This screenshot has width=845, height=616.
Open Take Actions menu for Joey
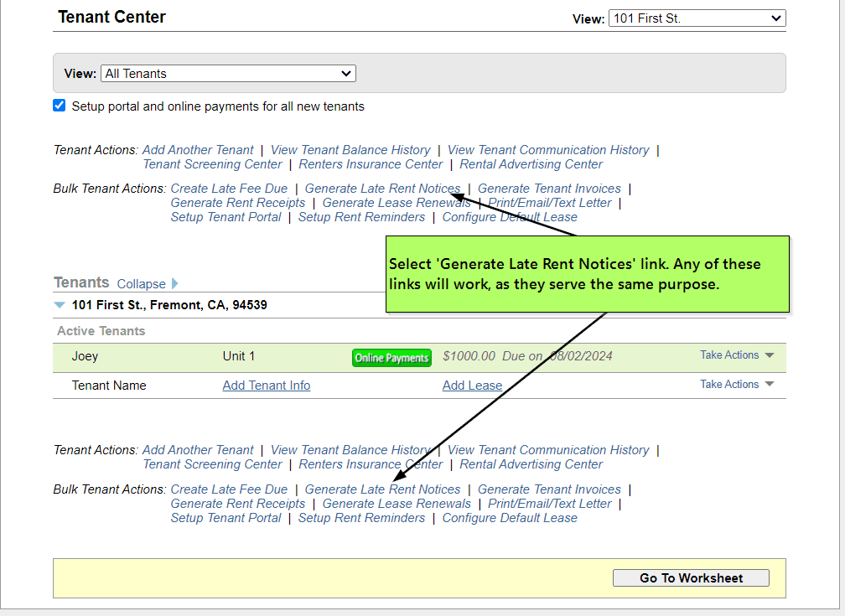click(x=736, y=355)
